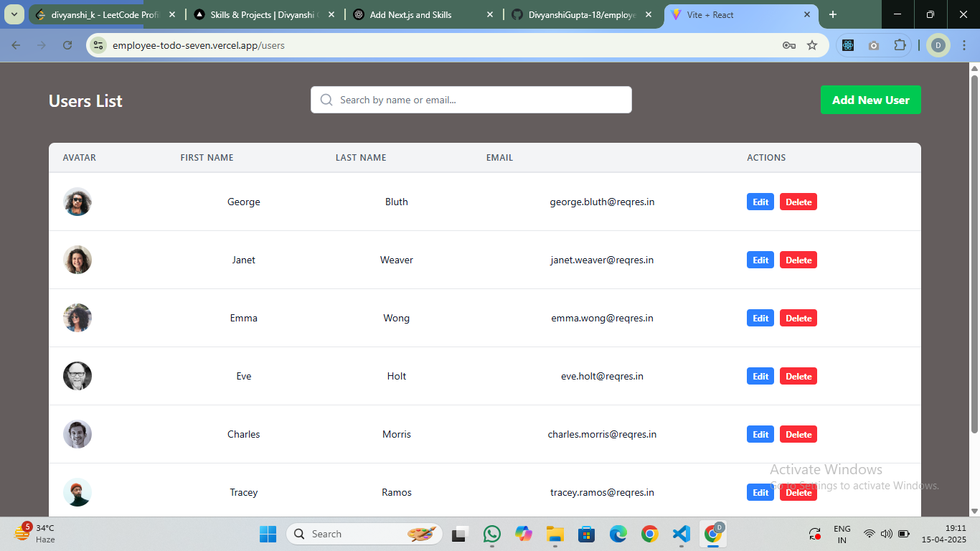The height and width of the screenshot is (551, 980).
Task: Open Visual Studio Code from the taskbar
Action: pos(682,534)
